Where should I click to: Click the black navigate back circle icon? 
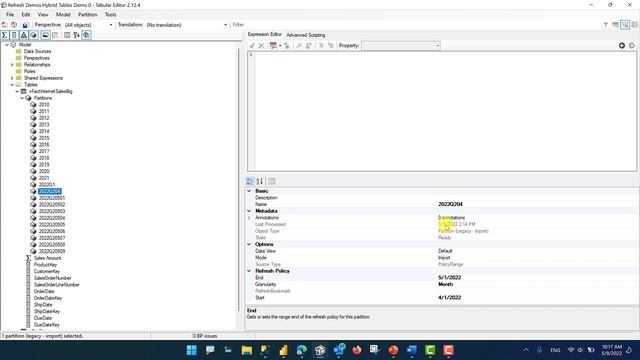pyautogui.click(x=622, y=45)
